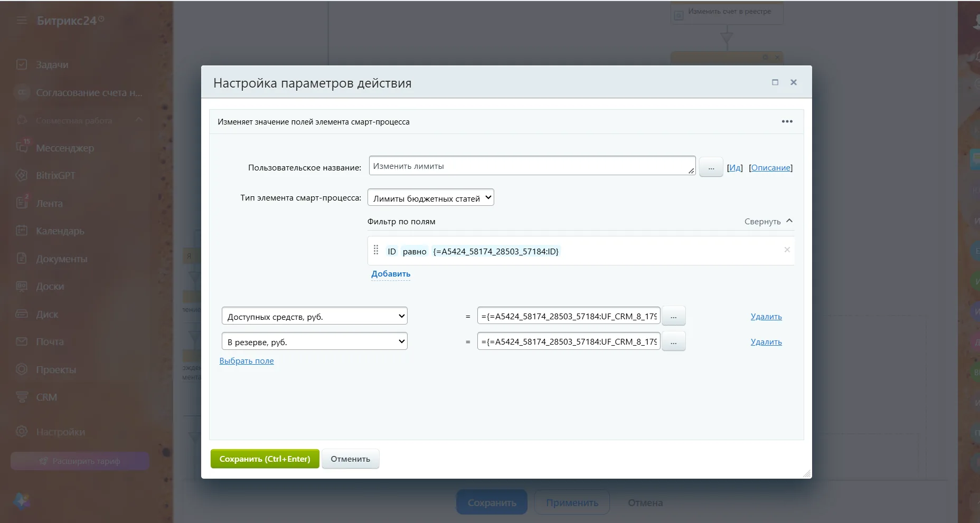Delete the 'В резерве, руб.' field row
This screenshot has width=980, height=523.
[766, 342]
